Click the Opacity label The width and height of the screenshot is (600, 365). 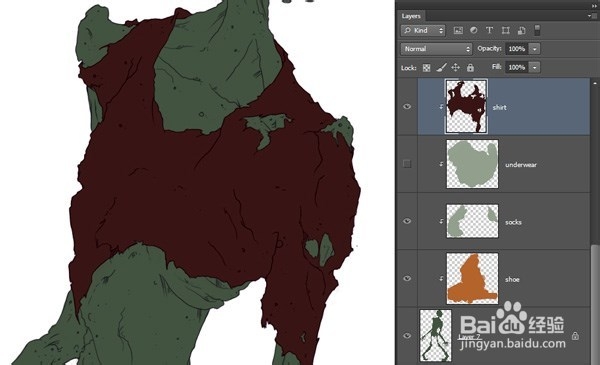pos(489,49)
